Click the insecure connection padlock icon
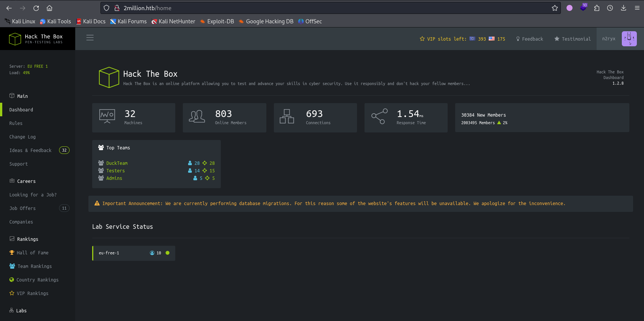Viewport: 644px width, 321px height. (117, 8)
